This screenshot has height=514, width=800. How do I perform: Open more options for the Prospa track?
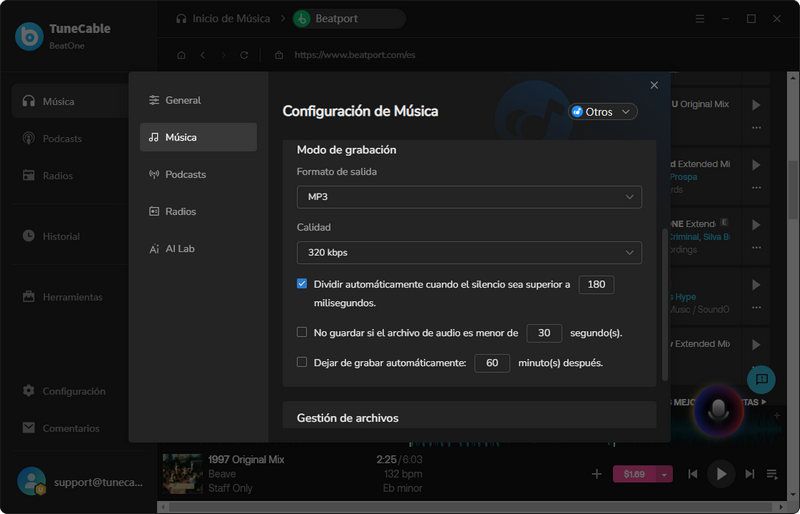click(756, 187)
